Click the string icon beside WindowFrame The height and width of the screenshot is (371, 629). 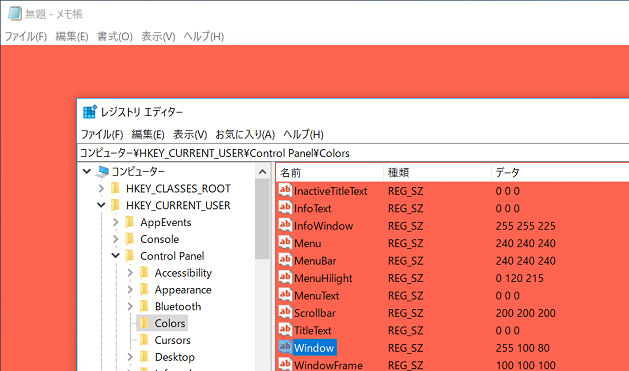285,364
